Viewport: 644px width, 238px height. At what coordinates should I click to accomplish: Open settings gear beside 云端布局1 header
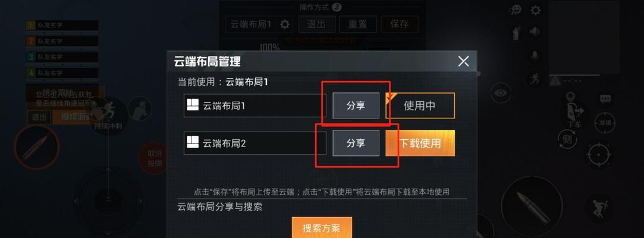[x=285, y=24]
